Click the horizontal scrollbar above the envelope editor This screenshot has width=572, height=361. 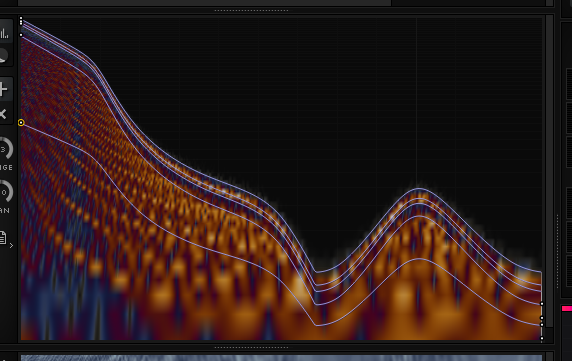click(204, 3)
